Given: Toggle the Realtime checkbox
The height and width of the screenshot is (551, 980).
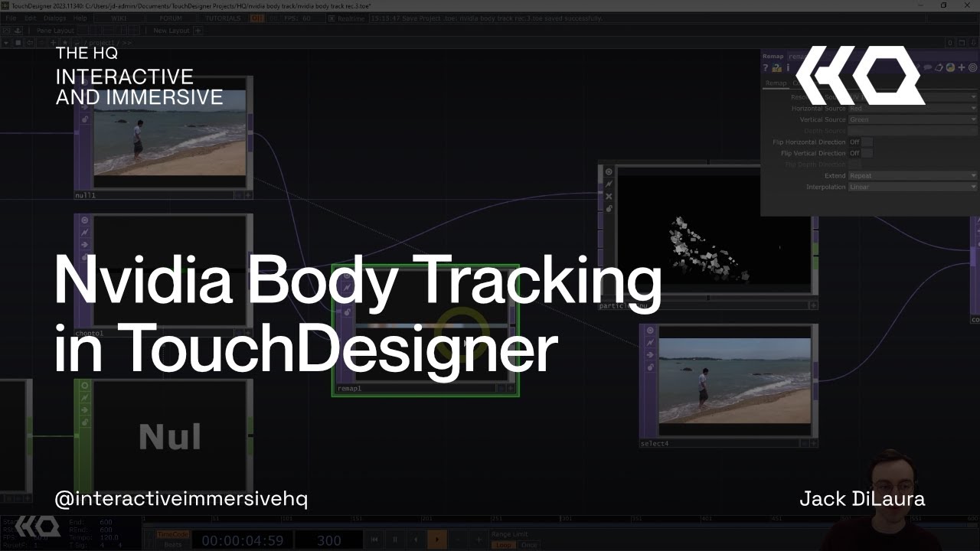Looking at the screenshot, I should [332, 18].
